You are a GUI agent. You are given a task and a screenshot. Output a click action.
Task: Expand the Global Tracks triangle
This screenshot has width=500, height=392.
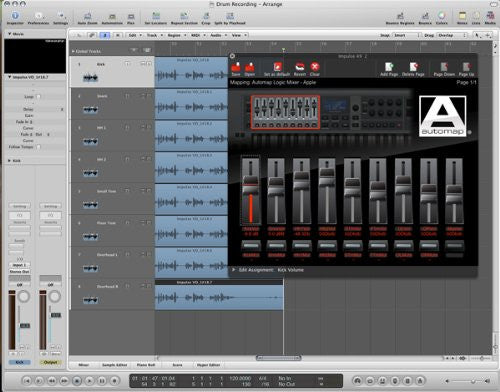[73, 51]
